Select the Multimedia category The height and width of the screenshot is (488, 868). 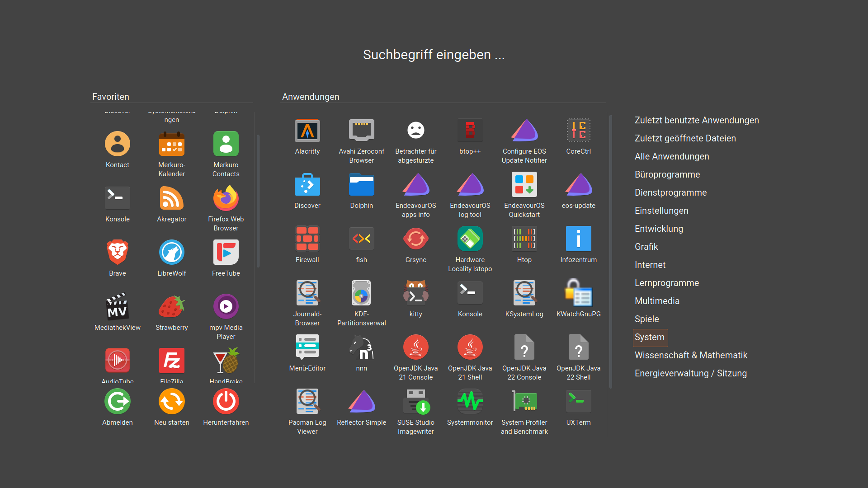point(657,301)
